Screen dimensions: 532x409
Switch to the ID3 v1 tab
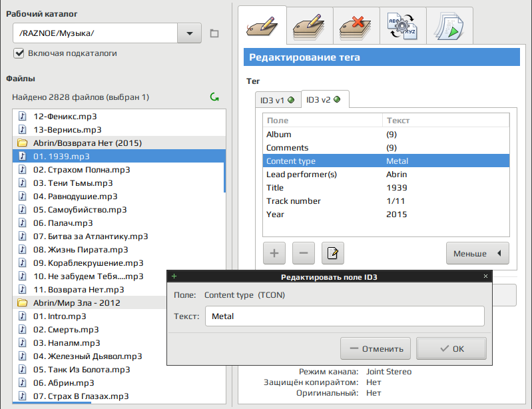click(x=278, y=100)
